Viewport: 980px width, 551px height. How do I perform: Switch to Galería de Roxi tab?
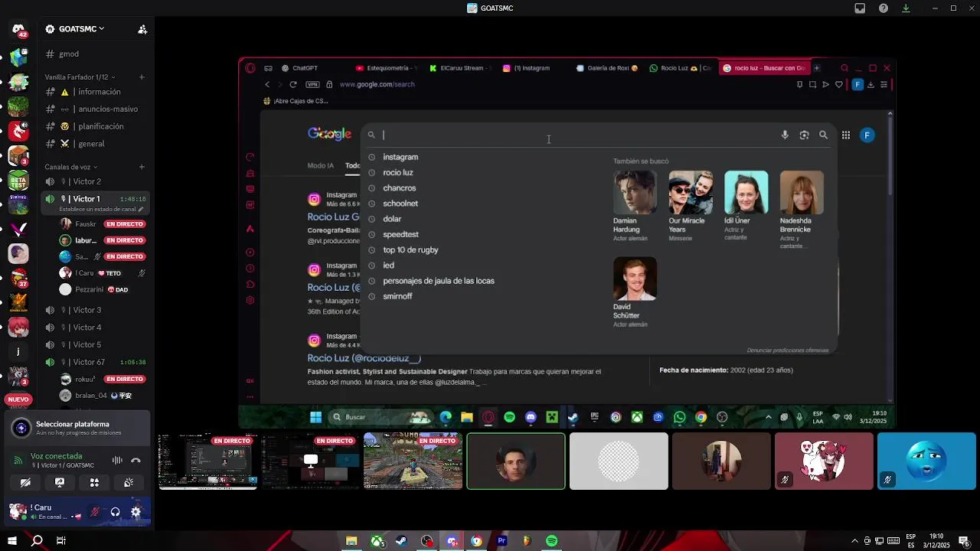coord(607,68)
